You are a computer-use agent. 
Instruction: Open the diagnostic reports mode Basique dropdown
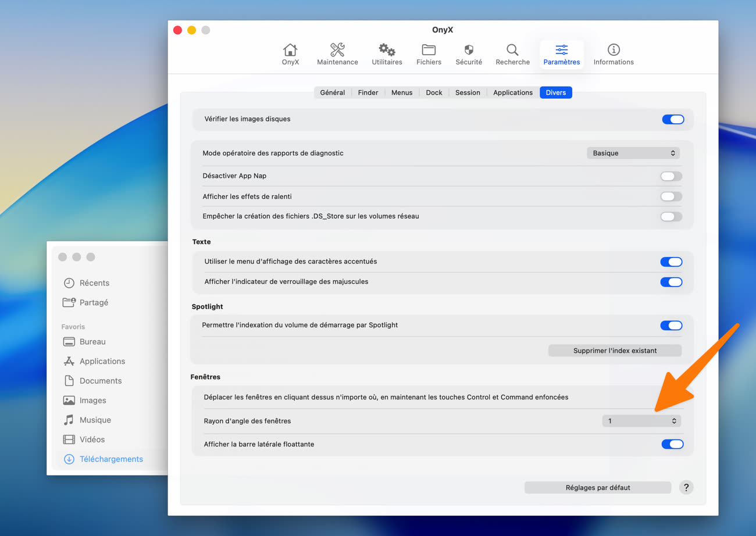633,153
